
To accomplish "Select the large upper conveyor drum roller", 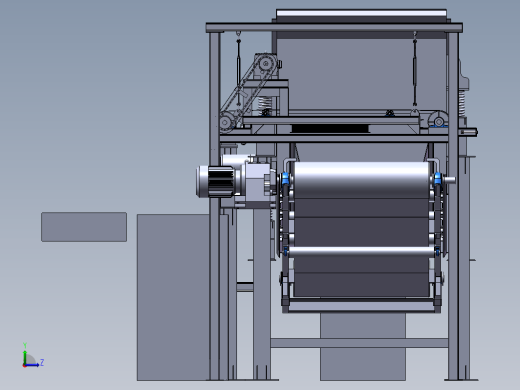I will click(361, 180).
